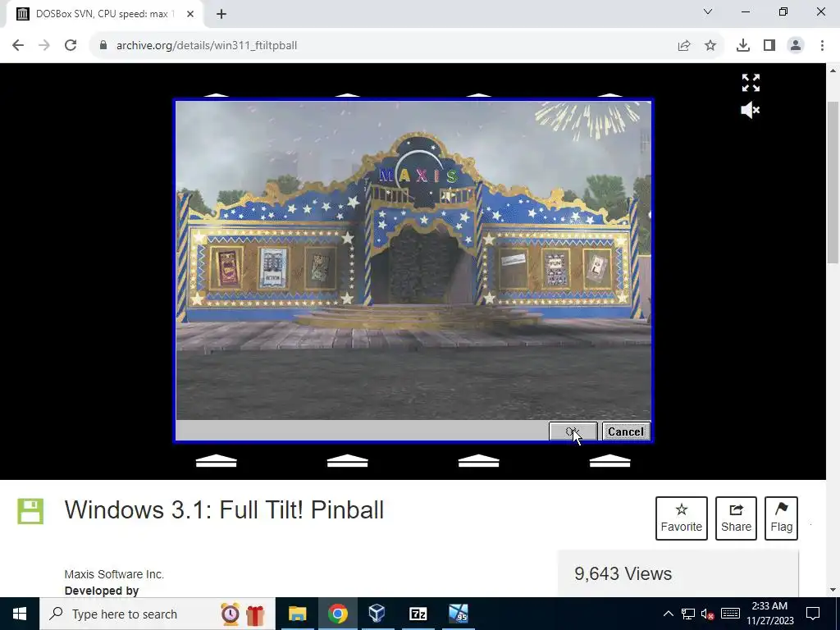The width and height of the screenshot is (840, 630).
Task: Click the muted volume tray icon
Action: click(x=708, y=614)
